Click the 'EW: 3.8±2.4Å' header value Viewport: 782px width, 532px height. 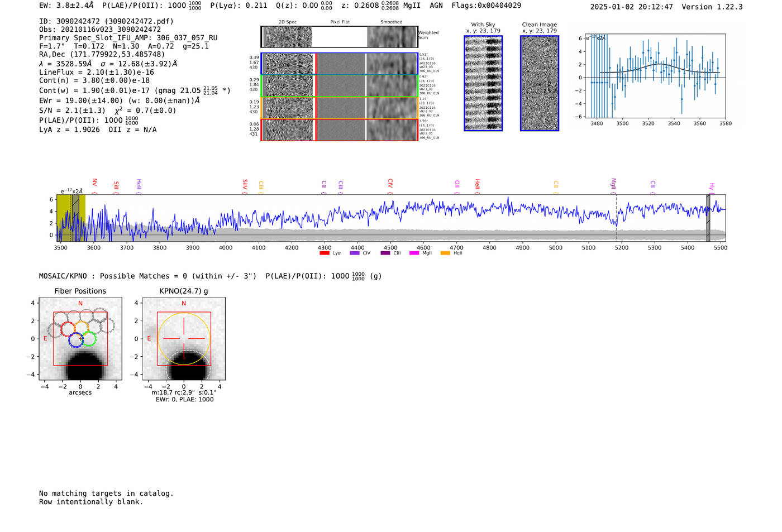coord(66,6)
